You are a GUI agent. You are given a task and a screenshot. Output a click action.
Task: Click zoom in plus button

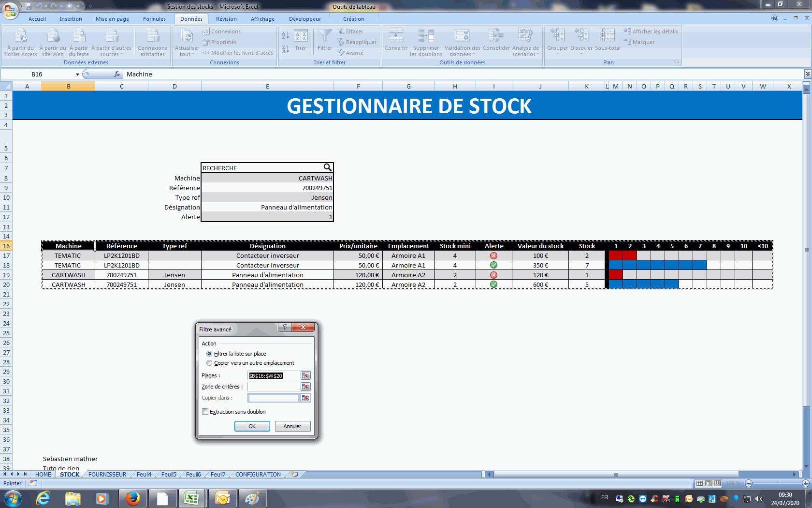(806, 483)
